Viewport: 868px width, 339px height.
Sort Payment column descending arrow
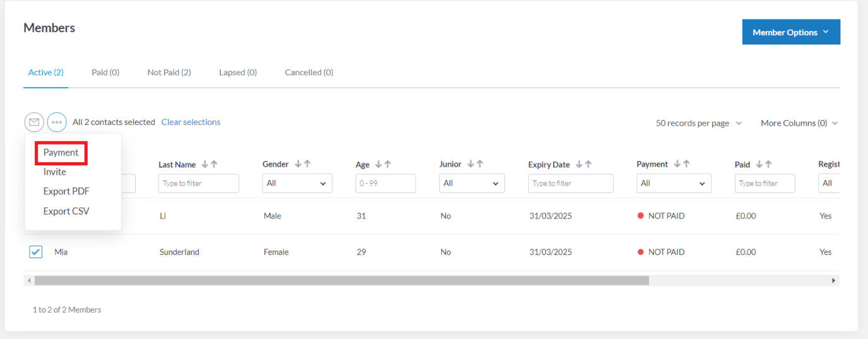[x=677, y=164]
